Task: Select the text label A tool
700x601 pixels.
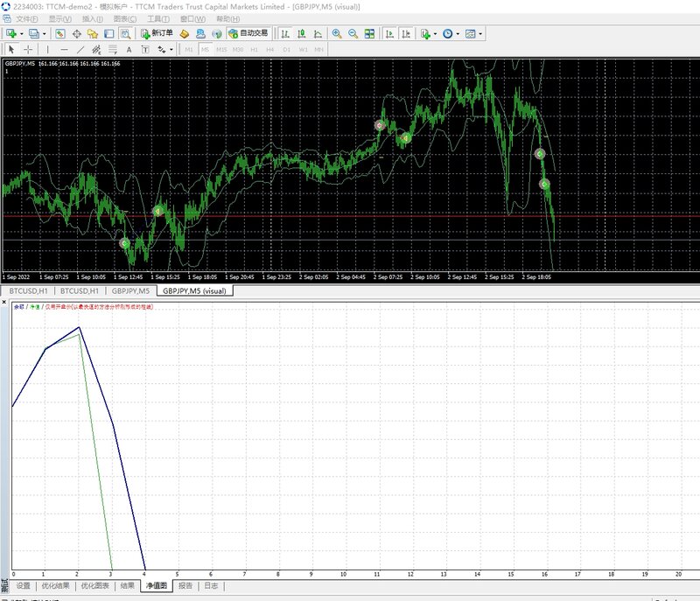Action: [129, 50]
